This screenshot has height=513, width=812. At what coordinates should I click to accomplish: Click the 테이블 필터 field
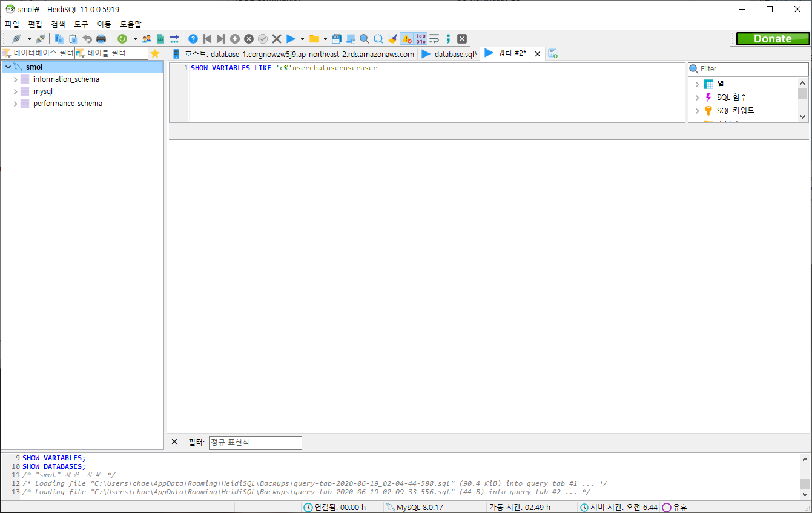111,53
